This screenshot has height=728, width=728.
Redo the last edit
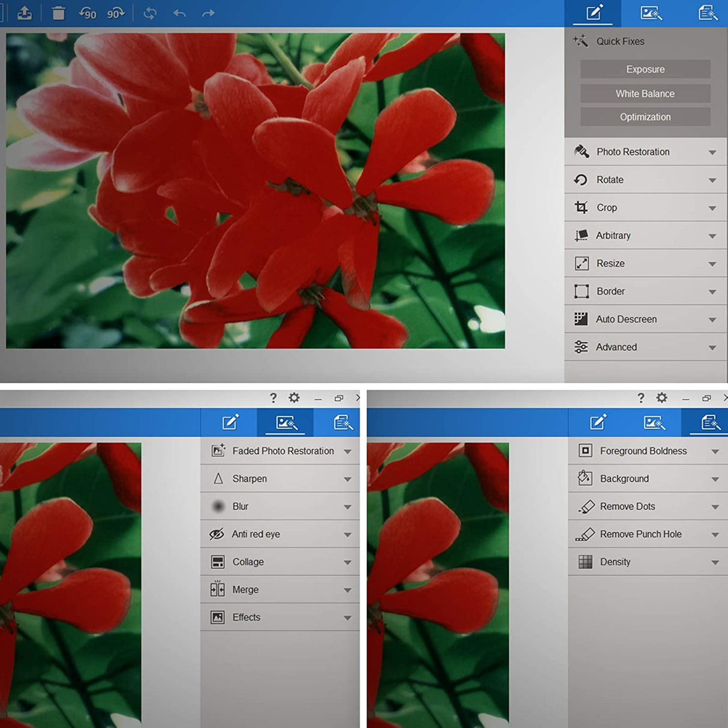[x=208, y=13]
